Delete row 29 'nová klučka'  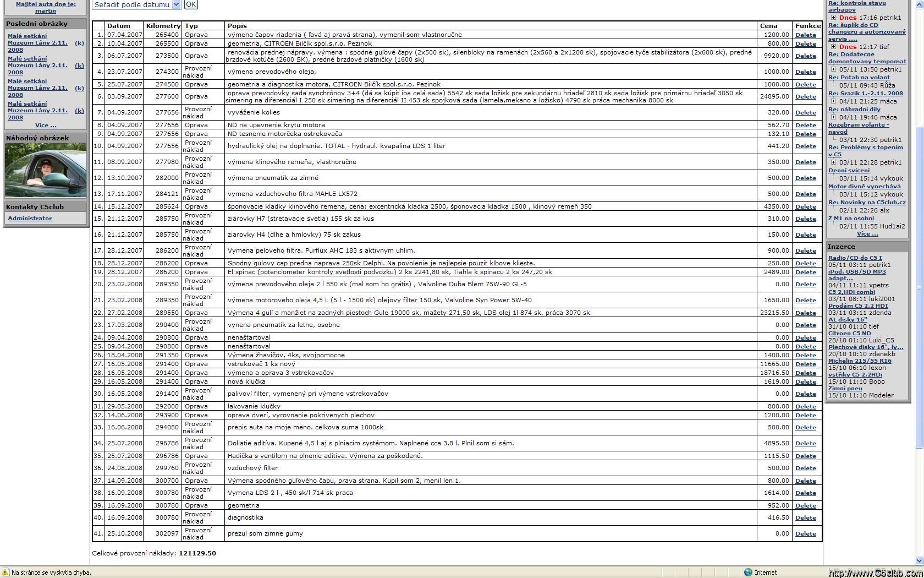point(805,381)
